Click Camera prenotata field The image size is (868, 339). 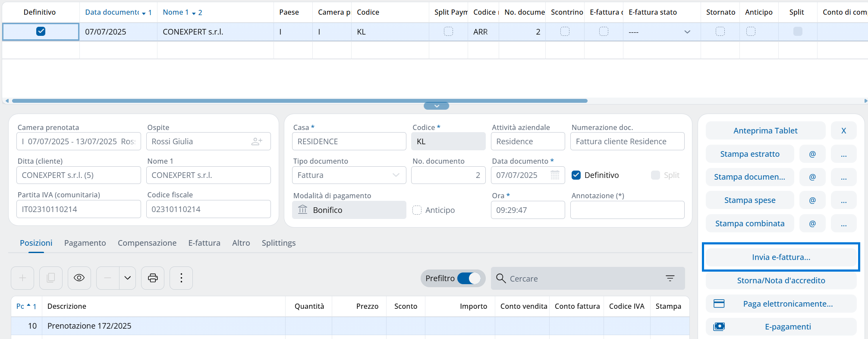click(x=79, y=141)
